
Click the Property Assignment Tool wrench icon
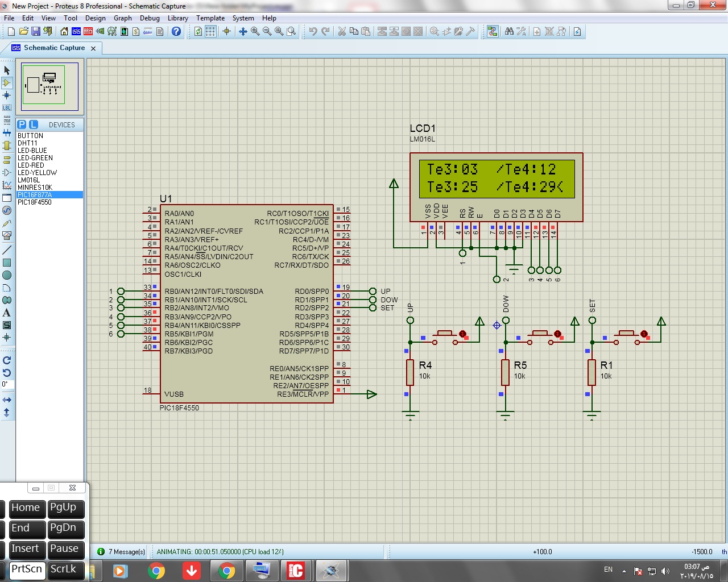[521, 32]
